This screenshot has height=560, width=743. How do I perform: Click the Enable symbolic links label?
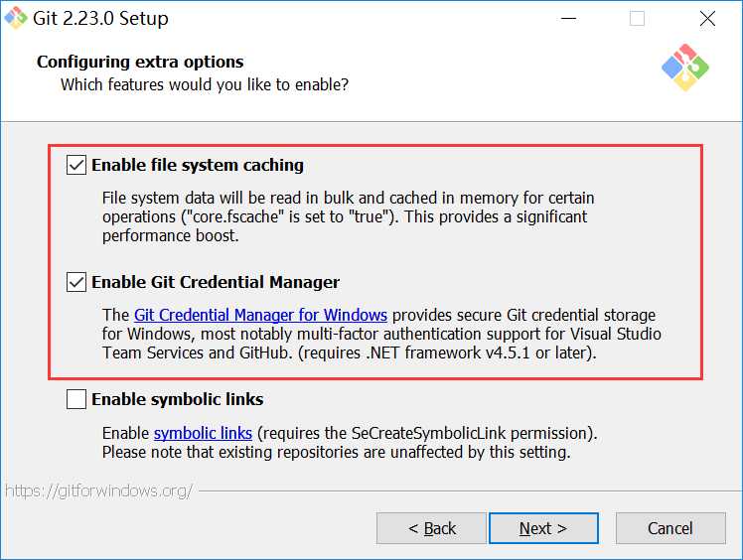pyautogui.click(x=177, y=399)
